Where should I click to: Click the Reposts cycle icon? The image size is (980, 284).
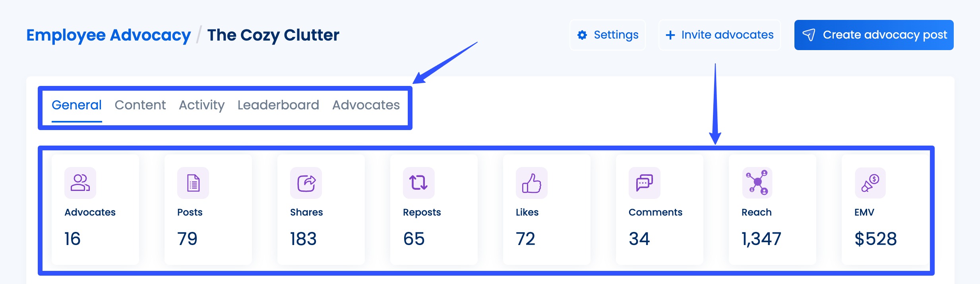[x=418, y=183]
